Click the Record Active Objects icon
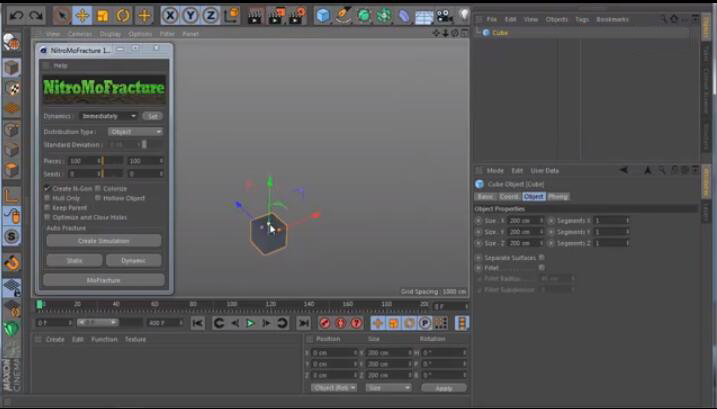717x409 pixels. [325, 323]
